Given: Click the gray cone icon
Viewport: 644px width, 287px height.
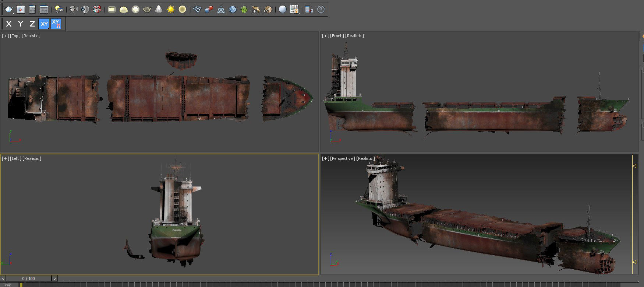Looking at the screenshot, I should click(x=159, y=9).
